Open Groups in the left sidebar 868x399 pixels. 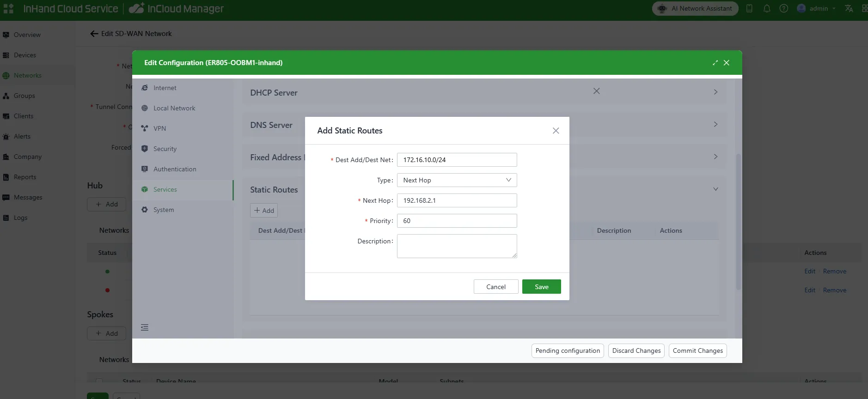[24, 96]
